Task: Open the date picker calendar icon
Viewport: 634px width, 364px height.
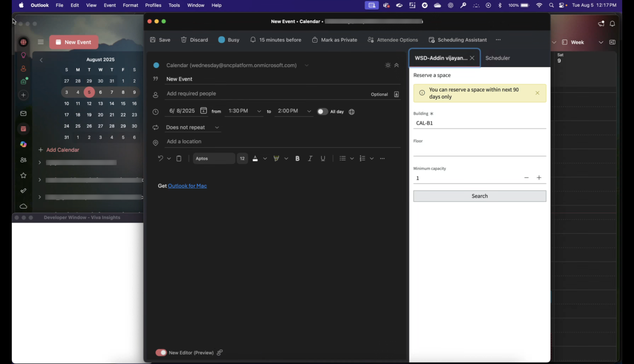Action: point(203,111)
